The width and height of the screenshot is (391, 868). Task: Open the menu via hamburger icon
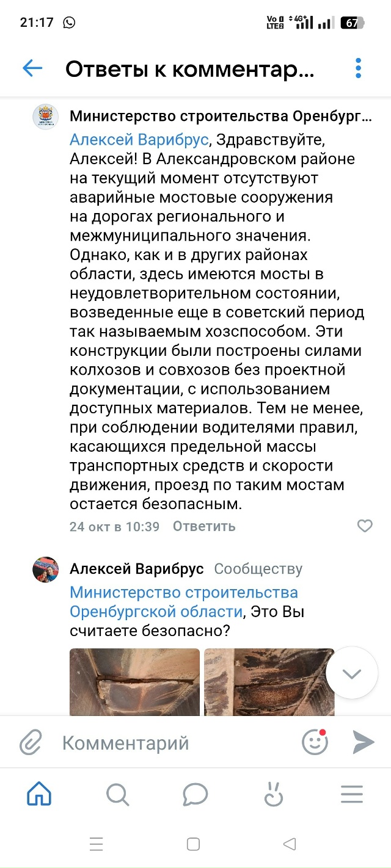point(351,795)
